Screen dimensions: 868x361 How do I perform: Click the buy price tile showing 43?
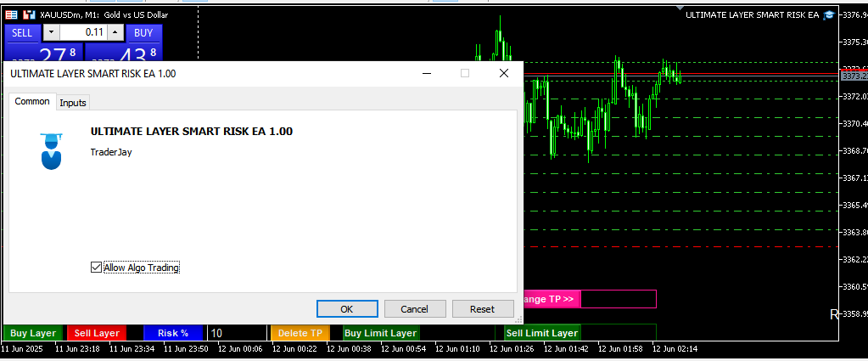pyautogui.click(x=123, y=54)
